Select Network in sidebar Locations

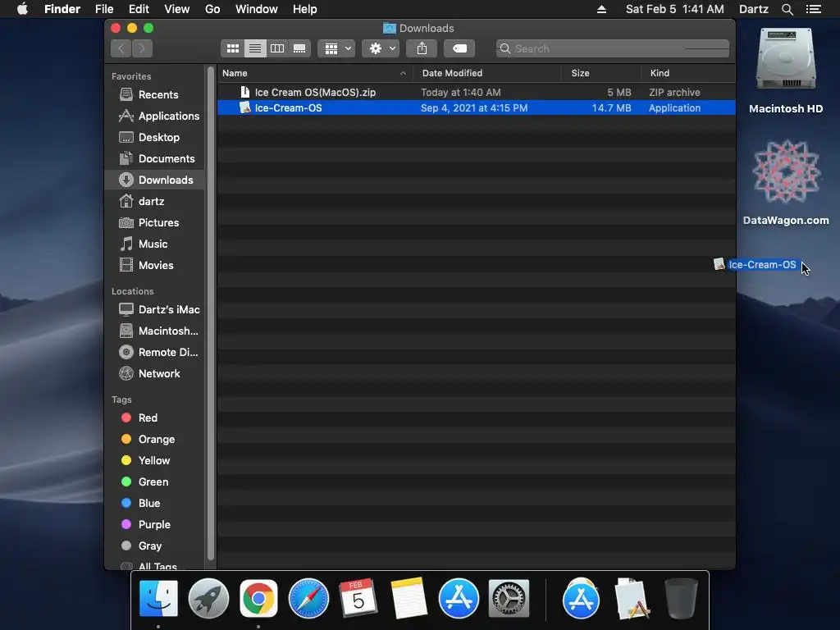coord(155,374)
